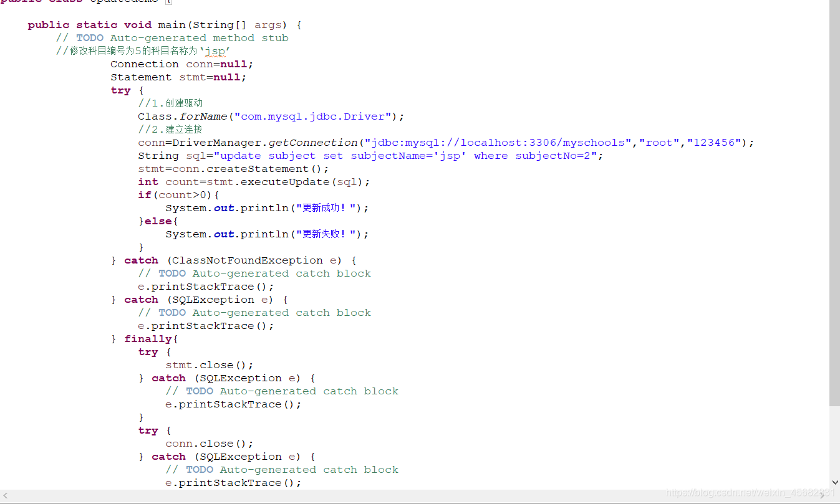Click the comment about modifying subject name to 'jsp'
The image size is (840, 504).
coord(143,51)
